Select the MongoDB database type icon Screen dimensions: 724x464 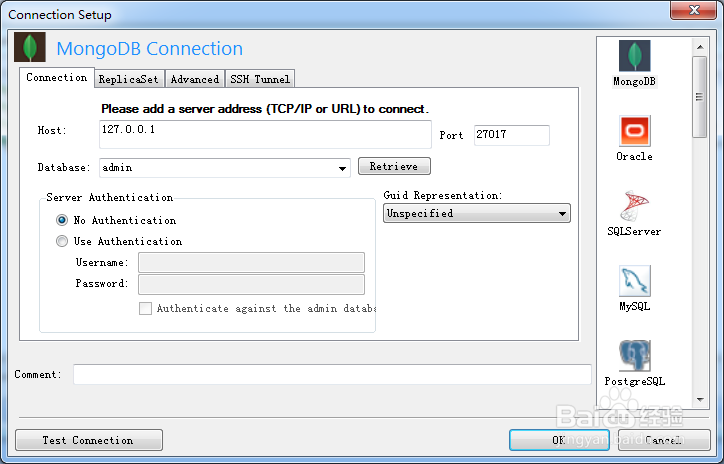tap(634, 56)
